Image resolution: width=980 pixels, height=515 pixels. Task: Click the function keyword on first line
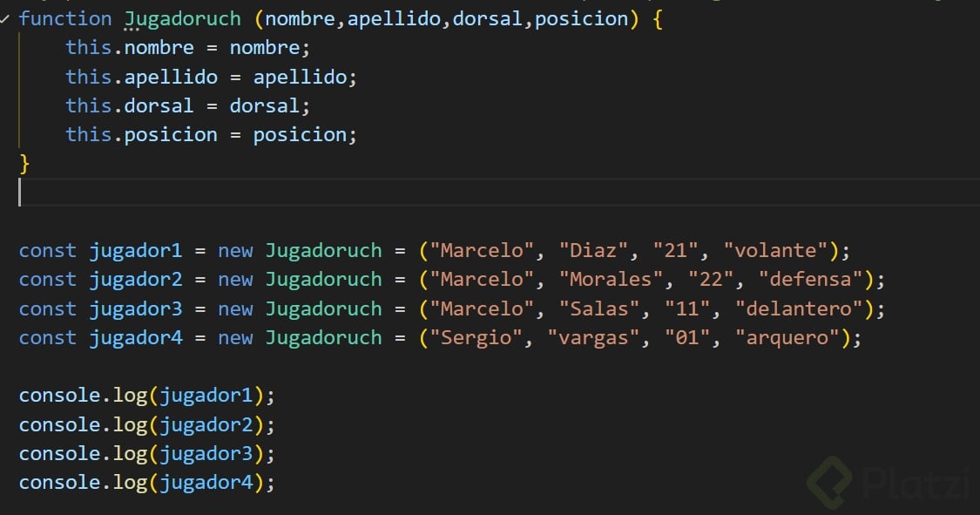click(65, 19)
